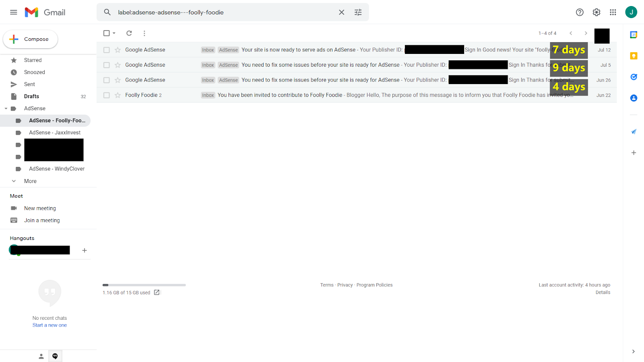Star the Jul 12 Google AdSense email
Viewport: 644px width, 362px height.
[x=118, y=50]
